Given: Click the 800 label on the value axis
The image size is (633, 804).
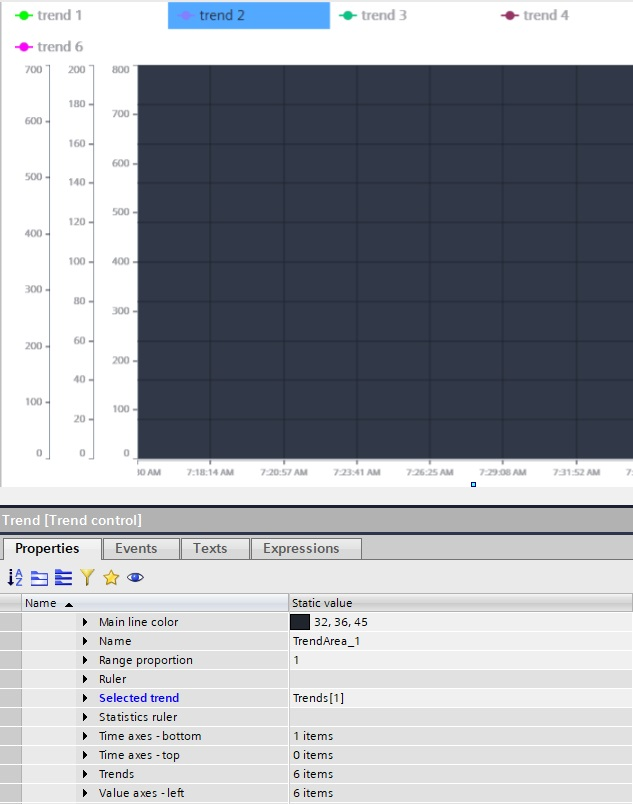Looking at the screenshot, I should coord(121,70).
